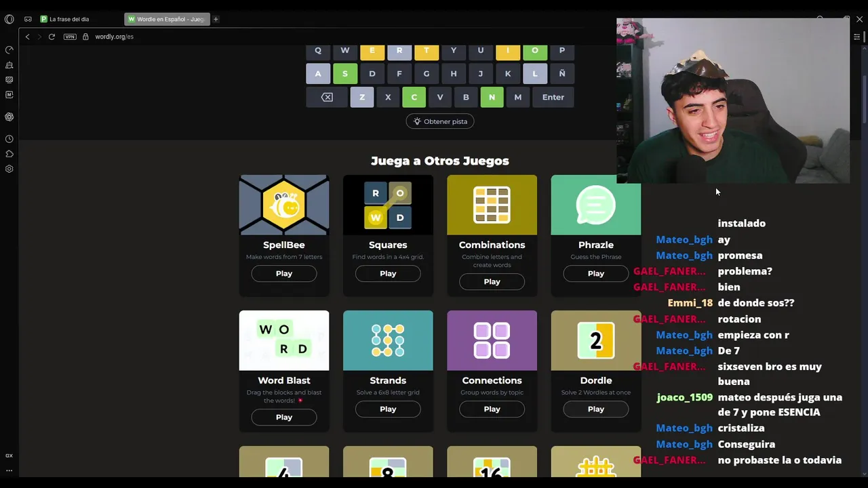Open ChatGPT from the sidebar
The width and height of the screenshot is (868, 488).
click(x=9, y=117)
